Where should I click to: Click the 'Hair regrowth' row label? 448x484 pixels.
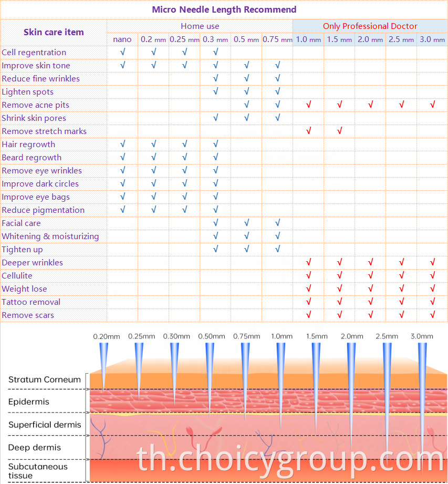click(28, 145)
